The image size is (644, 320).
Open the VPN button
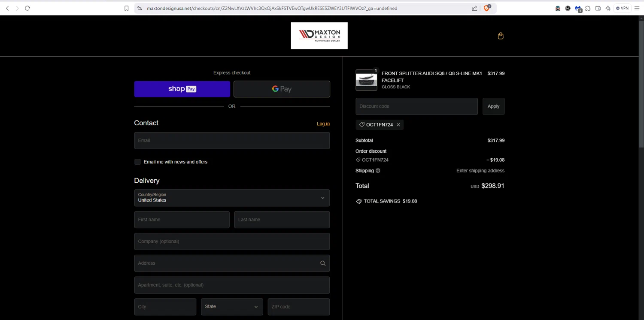622,8
